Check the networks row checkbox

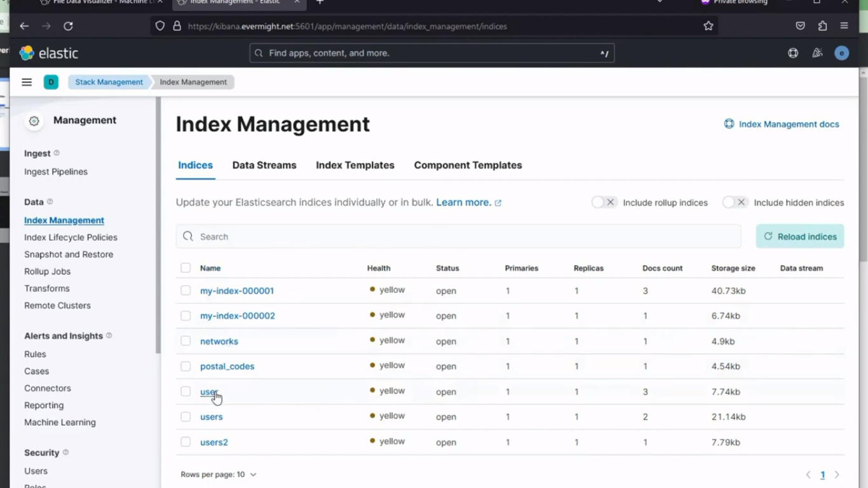[186, 341]
